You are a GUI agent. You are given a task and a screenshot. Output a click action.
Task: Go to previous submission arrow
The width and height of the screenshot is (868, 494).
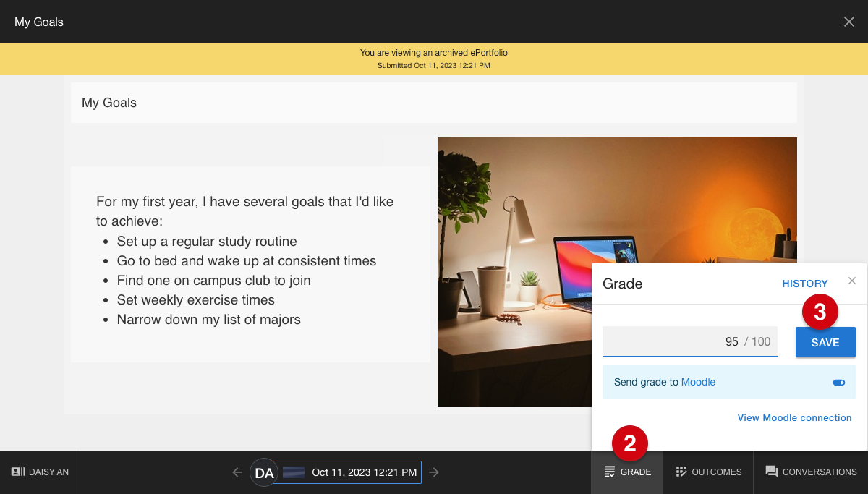[237, 472]
